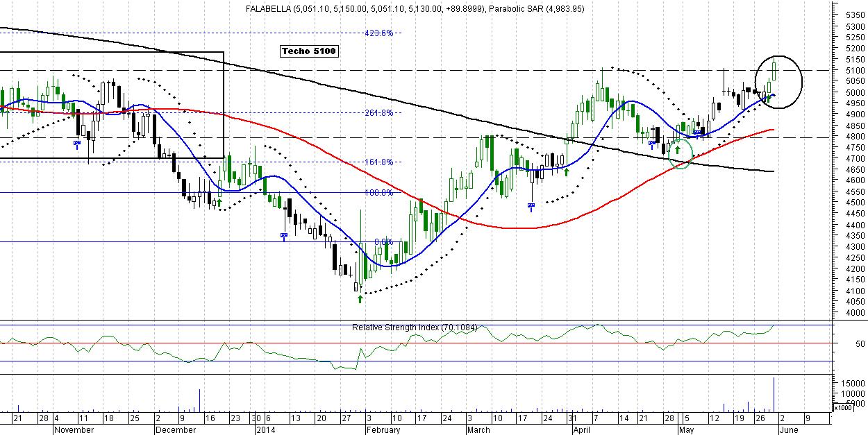Viewport: 868px width, 435px height.
Task: Select the April month label
Action: coord(582,430)
